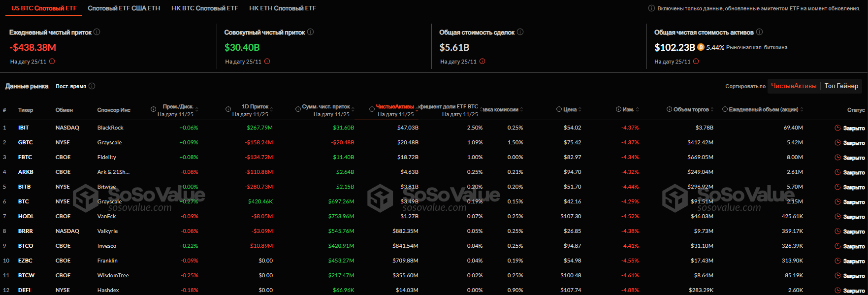Switch sorting to Топ Гейнер
This screenshot has height=295, width=868.
[841, 86]
